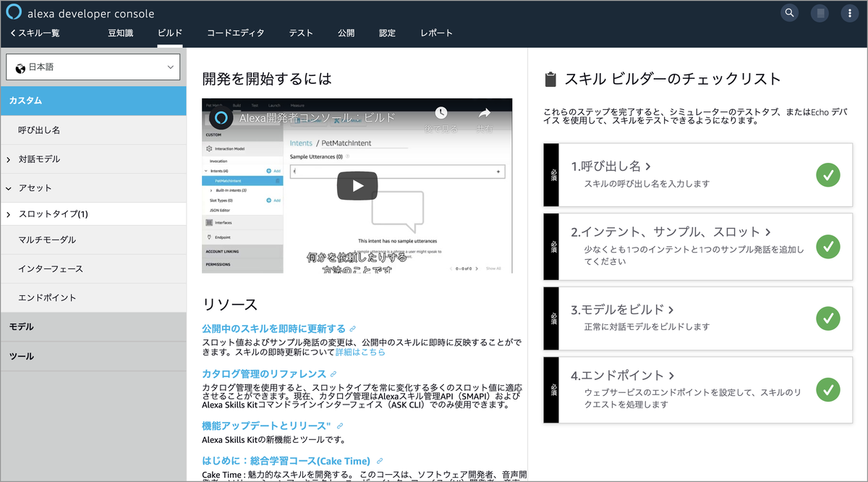Click green checkmark for 1.呼び出し名
The width and height of the screenshot is (868, 482).
tap(828, 174)
